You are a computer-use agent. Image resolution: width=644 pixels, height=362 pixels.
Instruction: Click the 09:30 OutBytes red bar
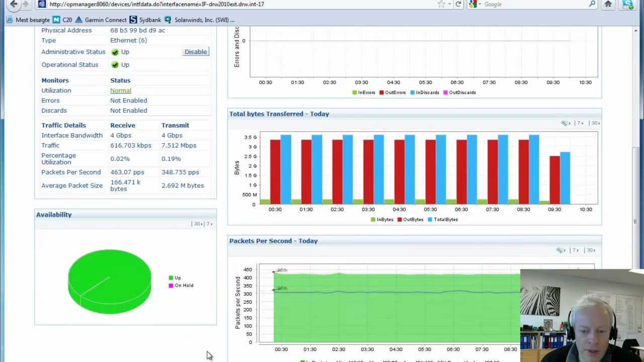554,180
